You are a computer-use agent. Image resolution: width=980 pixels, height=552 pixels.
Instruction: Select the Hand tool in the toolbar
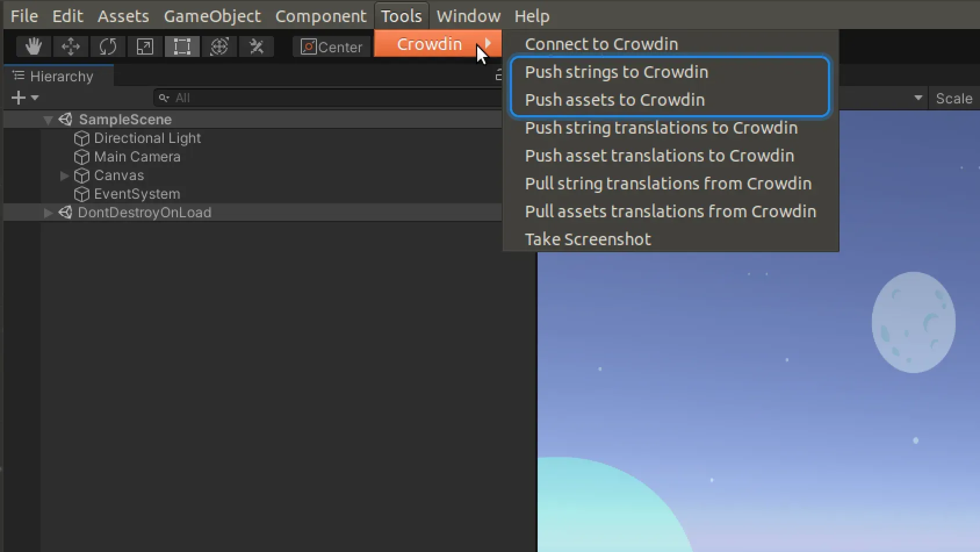(33, 46)
